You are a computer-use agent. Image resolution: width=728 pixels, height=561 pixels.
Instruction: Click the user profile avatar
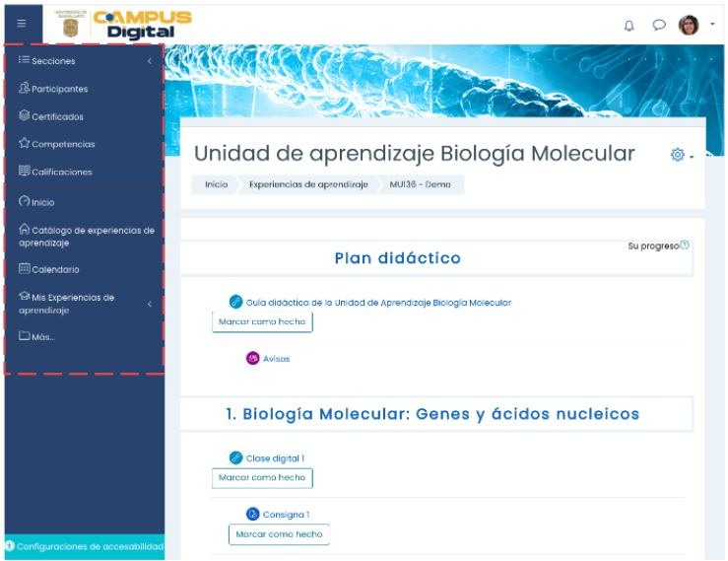(689, 25)
